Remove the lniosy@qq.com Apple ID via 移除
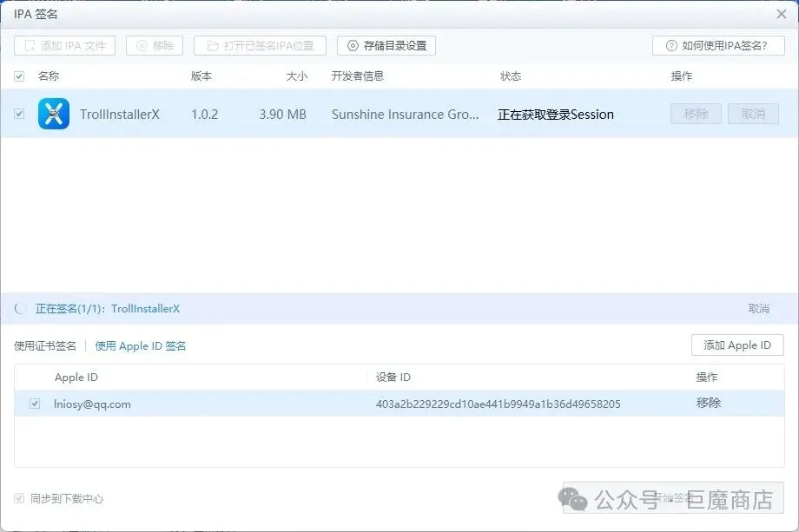The height and width of the screenshot is (532, 799). (x=709, y=403)
